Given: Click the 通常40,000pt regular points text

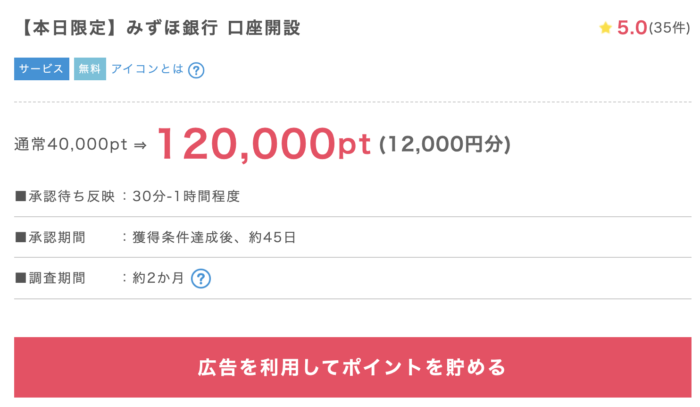Looking at the screenshot, I should point(71,145).
